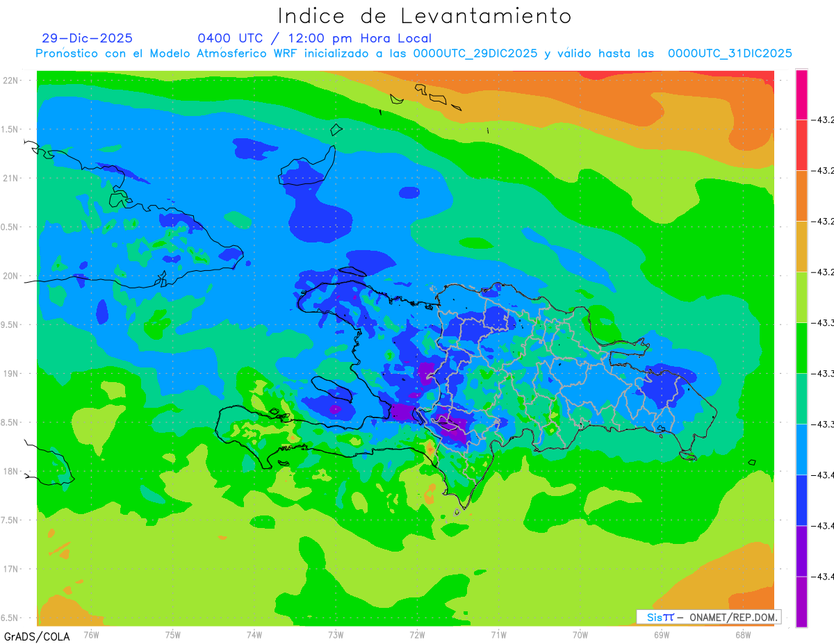Click the 72W longitude label
Viewport: 834px width, 644px height.
417,634
